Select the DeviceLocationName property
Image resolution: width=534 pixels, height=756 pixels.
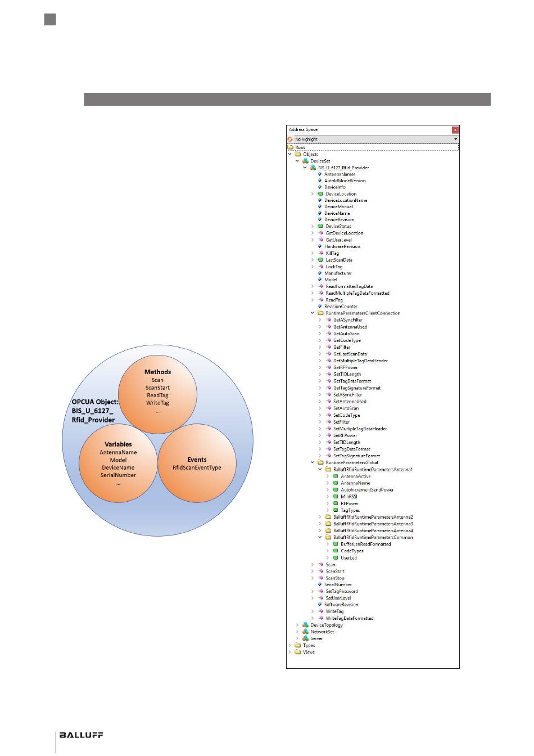346,200
